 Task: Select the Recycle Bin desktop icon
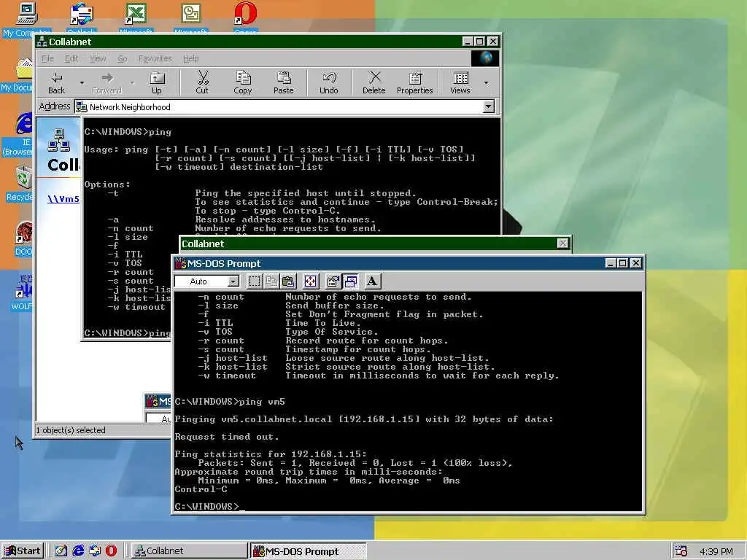[x=19, y=184]
